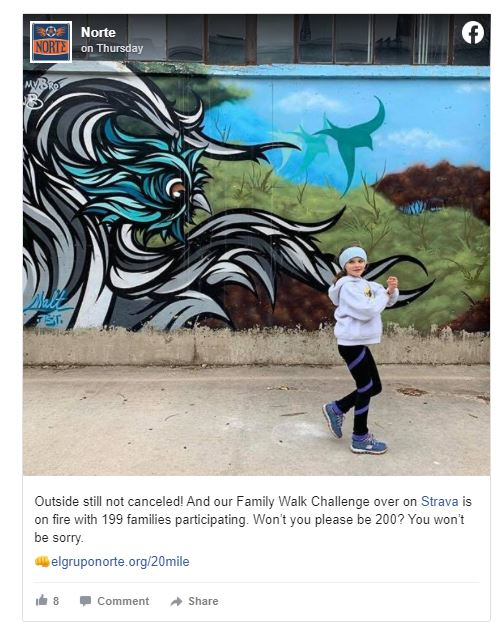Open the elgruponorte.org/20mile link

point(120,562)
